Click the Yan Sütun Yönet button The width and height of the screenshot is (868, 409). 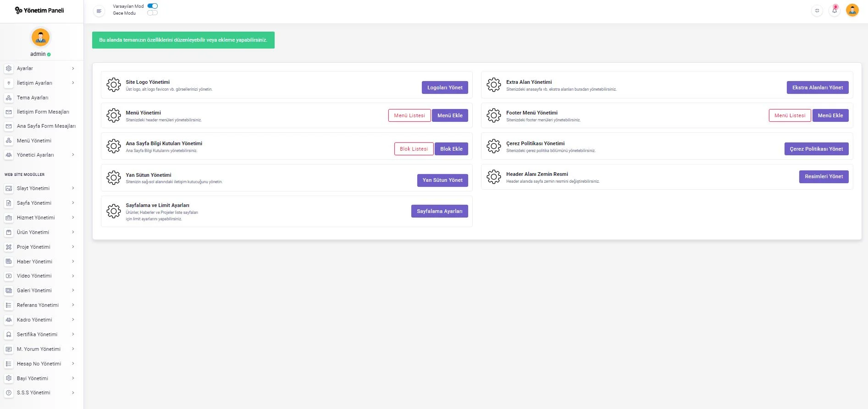tap(442, 180)
